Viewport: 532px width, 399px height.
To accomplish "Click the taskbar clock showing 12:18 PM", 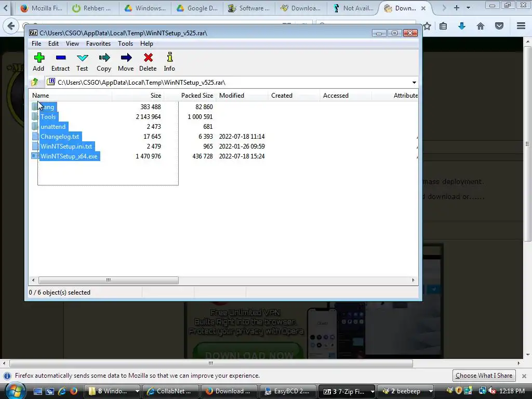I will point(512,391).
